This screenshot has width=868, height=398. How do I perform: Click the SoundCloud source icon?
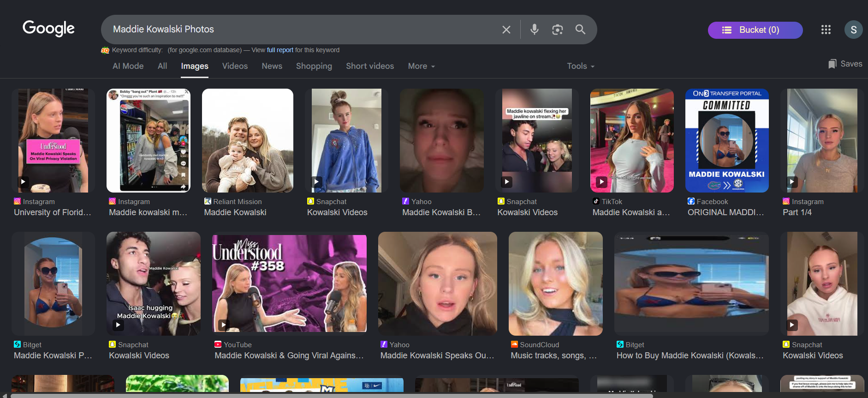(x=514, y=344)
